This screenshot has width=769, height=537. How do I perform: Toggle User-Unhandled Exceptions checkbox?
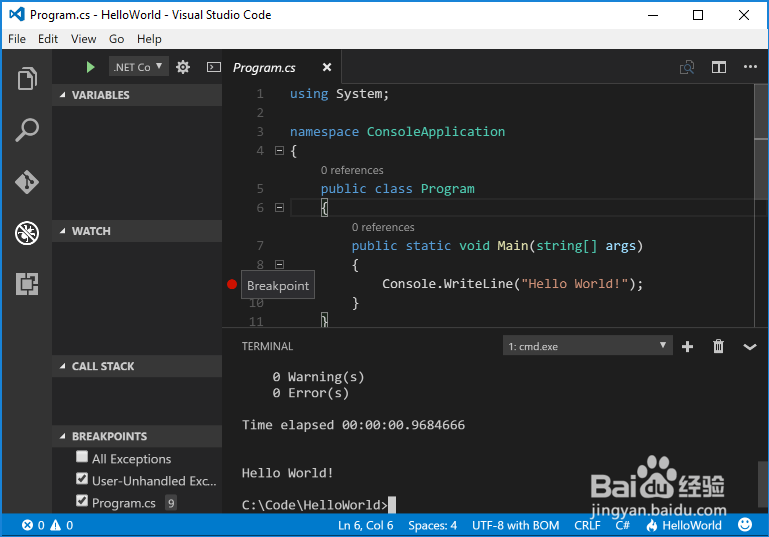point(82,479)
